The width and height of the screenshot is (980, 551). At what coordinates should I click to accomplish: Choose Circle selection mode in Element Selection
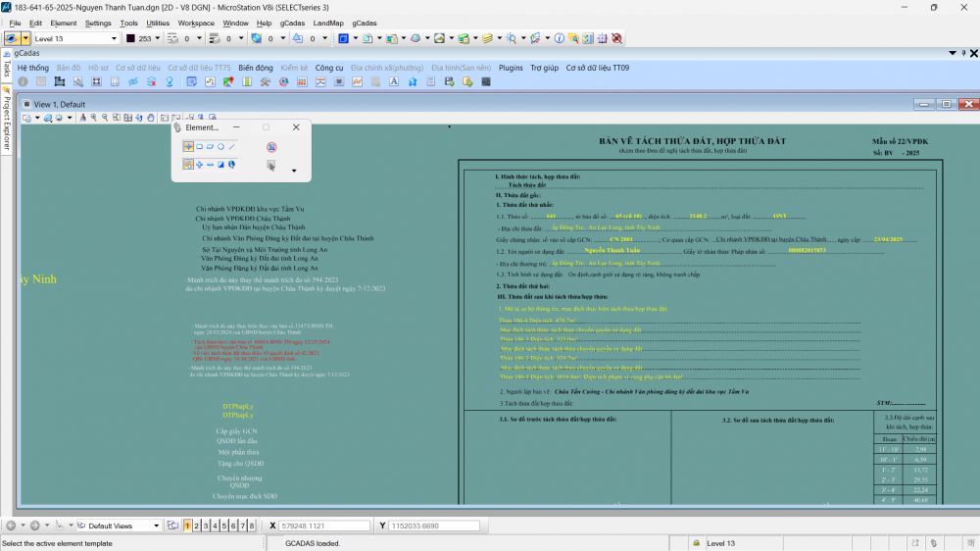click(x=220, y=146)
